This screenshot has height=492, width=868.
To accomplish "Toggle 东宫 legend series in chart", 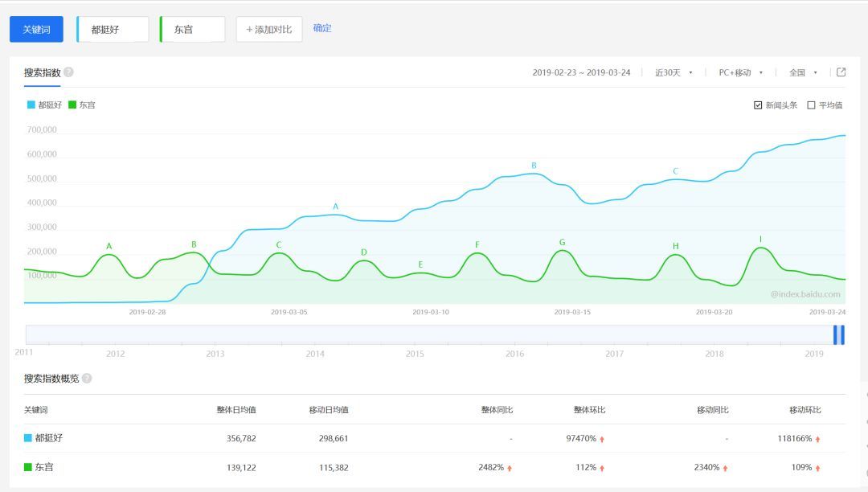I will (82, 105).
